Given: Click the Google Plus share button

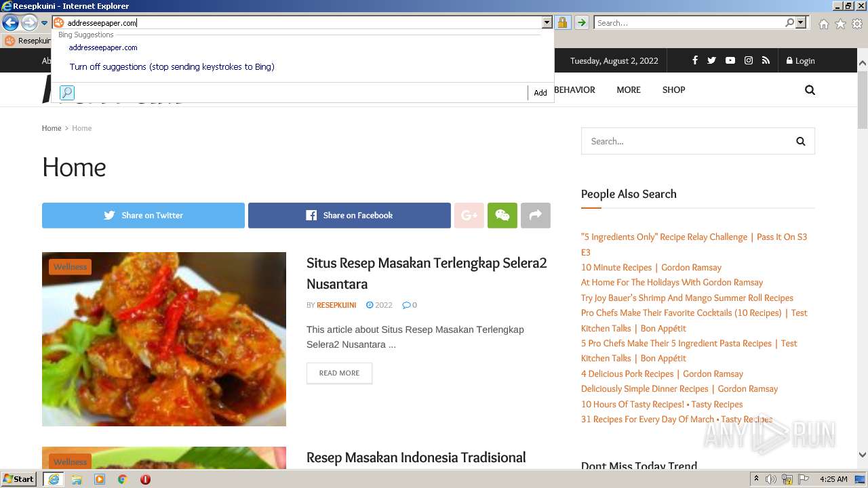Looking at the screenshot, I should click(469, 216).
